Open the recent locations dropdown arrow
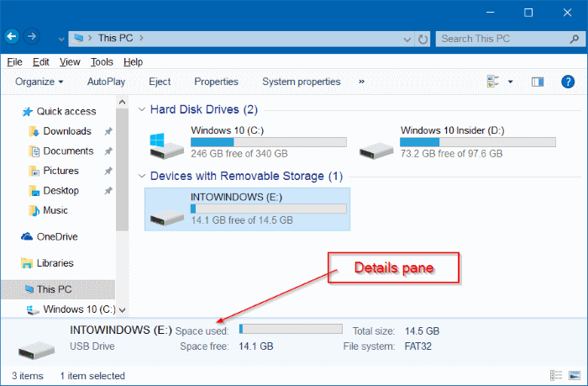588x386 pixels. (61, 39)
